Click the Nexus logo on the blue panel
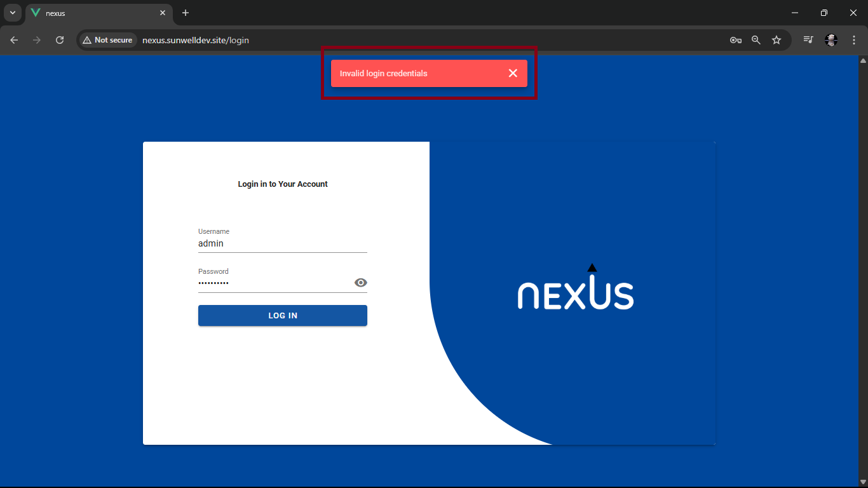Screen dimensions: 868x488 [x=575, y=291]
